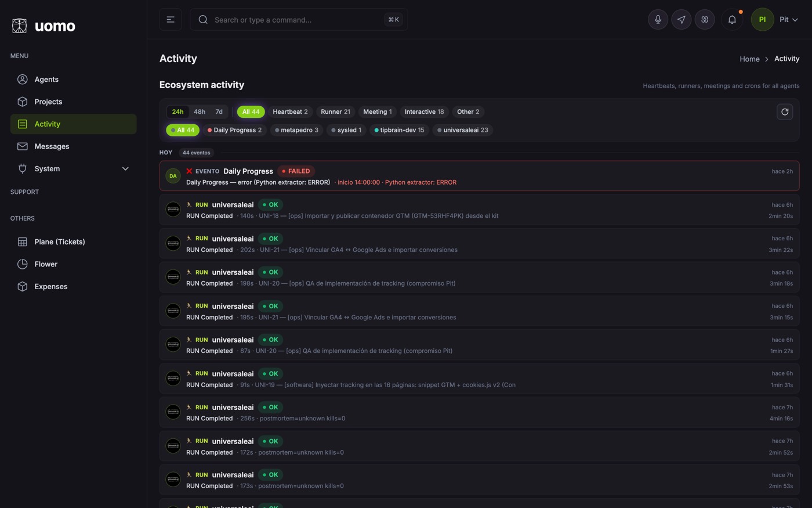Click the Activity list icon in sidebar
The width and height of the screenshot is (812, 508).
(22, 124)
